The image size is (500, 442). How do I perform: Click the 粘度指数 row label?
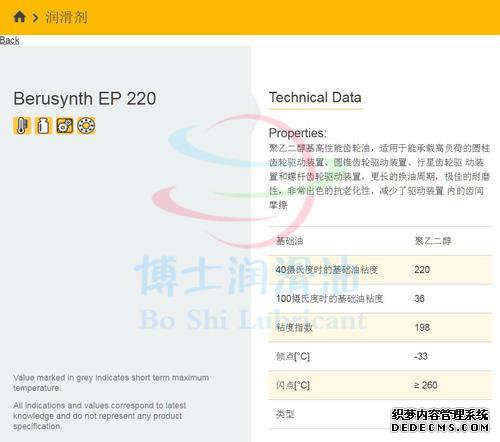[294, 327]
